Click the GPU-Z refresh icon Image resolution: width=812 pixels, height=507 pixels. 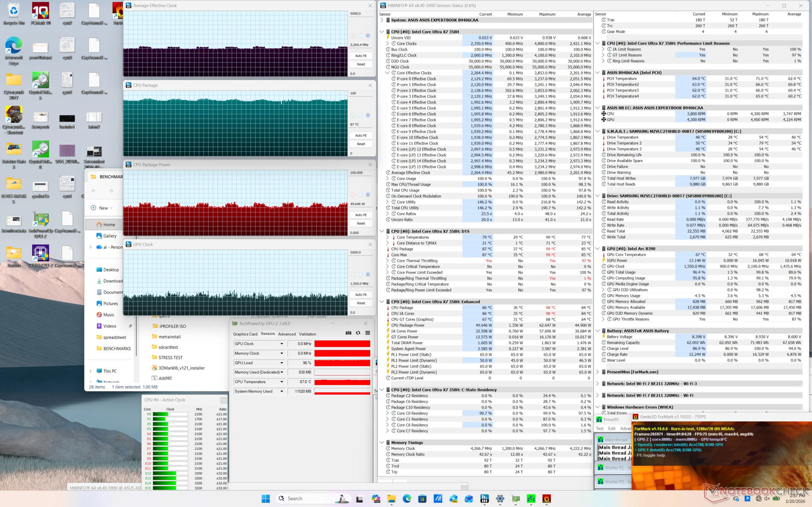coord(358,333)
